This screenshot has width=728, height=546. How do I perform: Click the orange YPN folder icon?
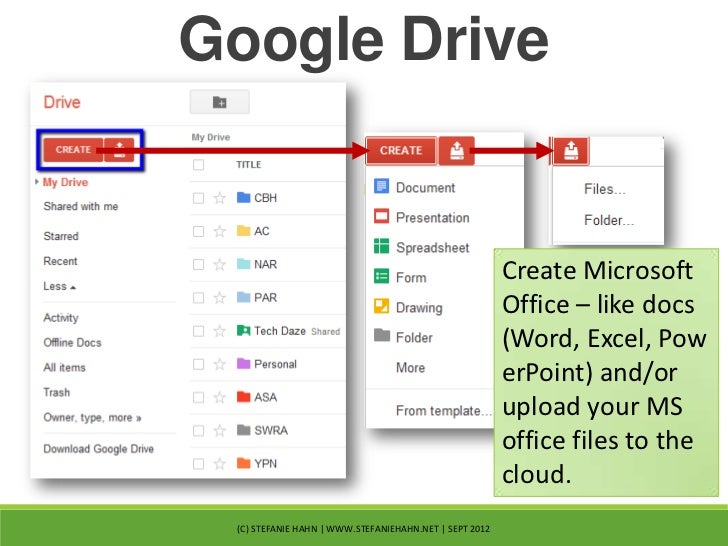(243, 463)
